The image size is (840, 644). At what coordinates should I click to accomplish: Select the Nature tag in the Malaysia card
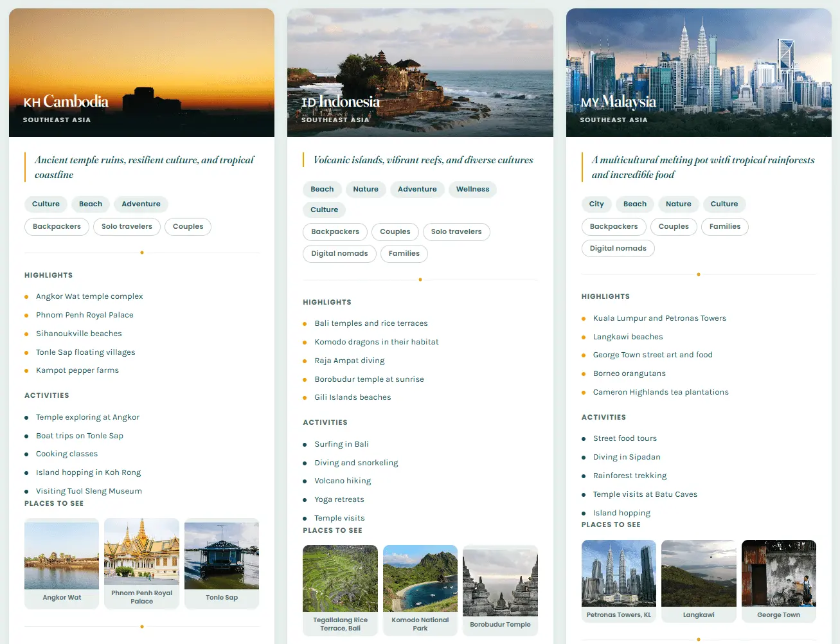[679, 204]
